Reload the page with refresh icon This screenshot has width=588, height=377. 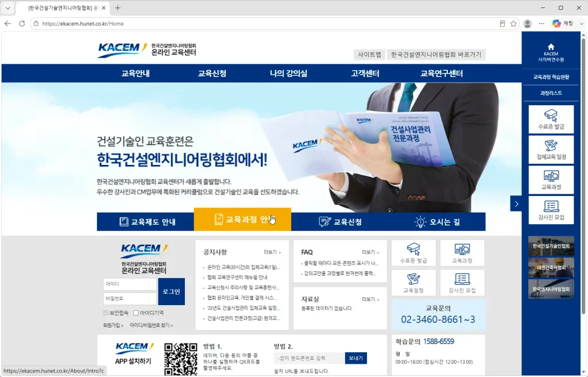point(22,24)
